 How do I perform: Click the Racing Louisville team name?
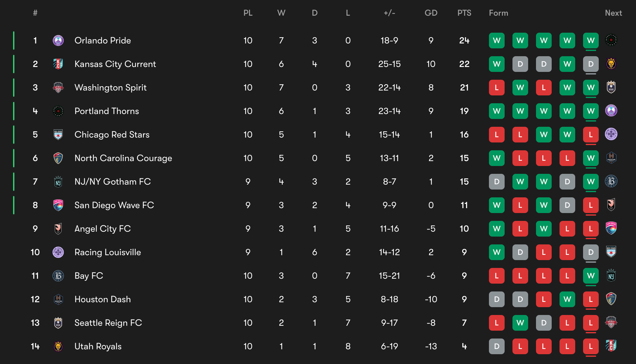click(x=108, y=252)
